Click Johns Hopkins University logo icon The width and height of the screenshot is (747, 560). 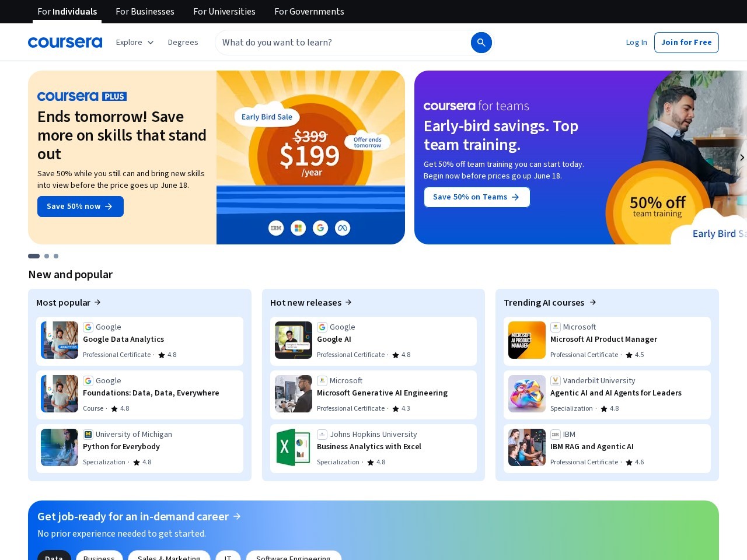click(x=322, y=435)
